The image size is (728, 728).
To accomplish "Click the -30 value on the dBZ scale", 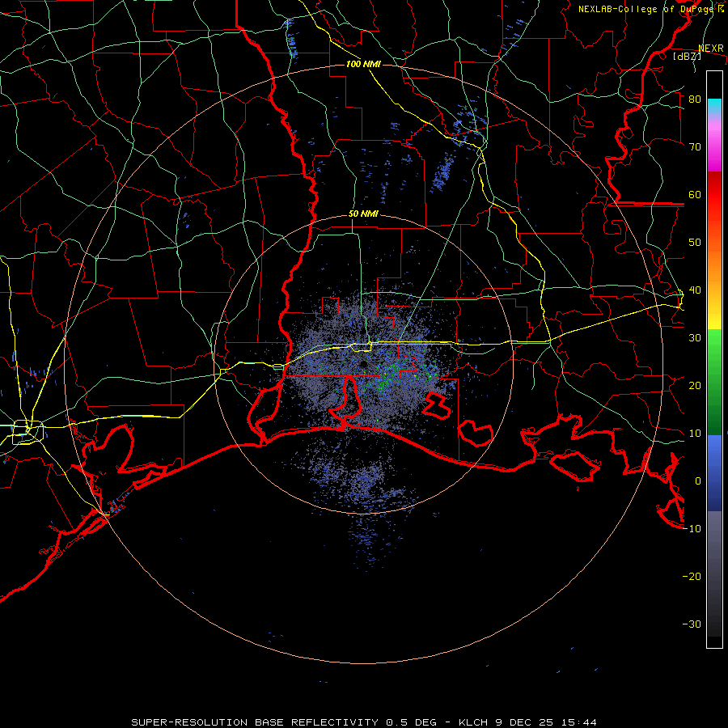I will coord(692,624).
